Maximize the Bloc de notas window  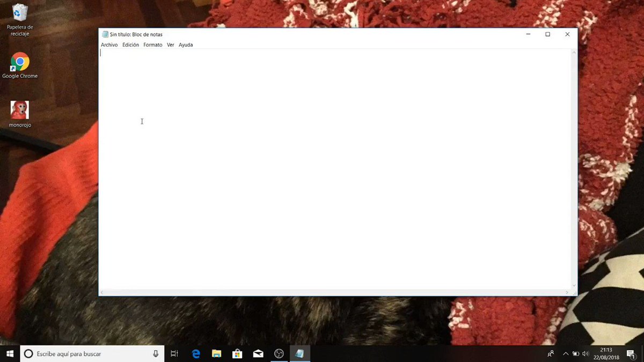point(548,34)
